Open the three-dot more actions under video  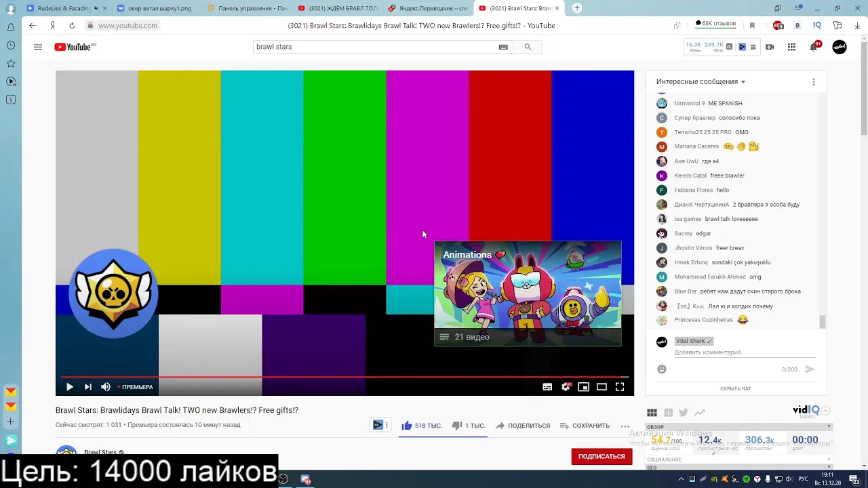(x=625, y=426)
